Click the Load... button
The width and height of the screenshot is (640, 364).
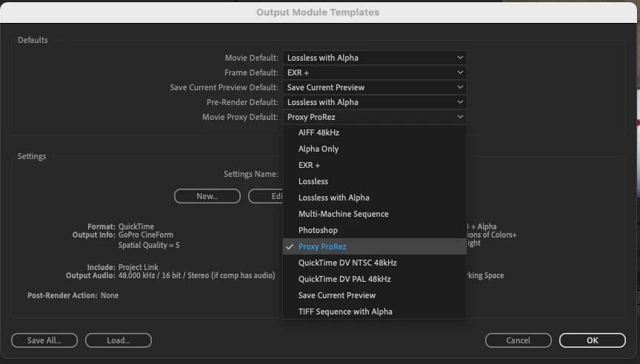click(x=119, y=340)
